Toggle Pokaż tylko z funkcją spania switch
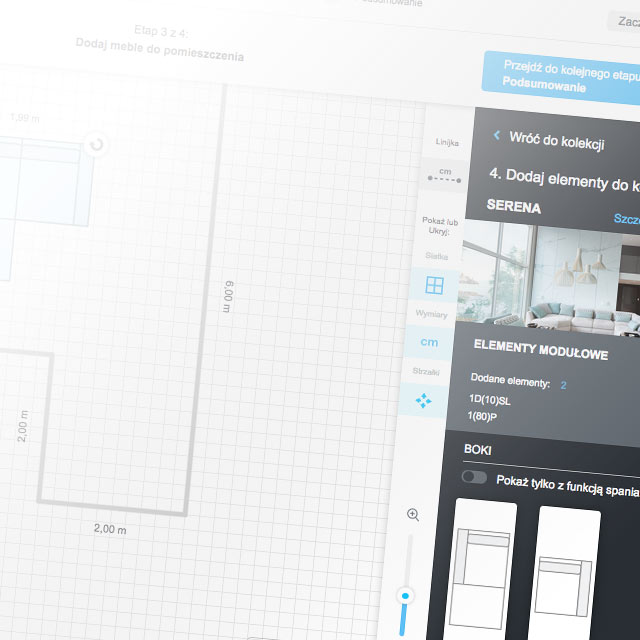This screenshot has width=640, height=640. [x=474, y=477]
